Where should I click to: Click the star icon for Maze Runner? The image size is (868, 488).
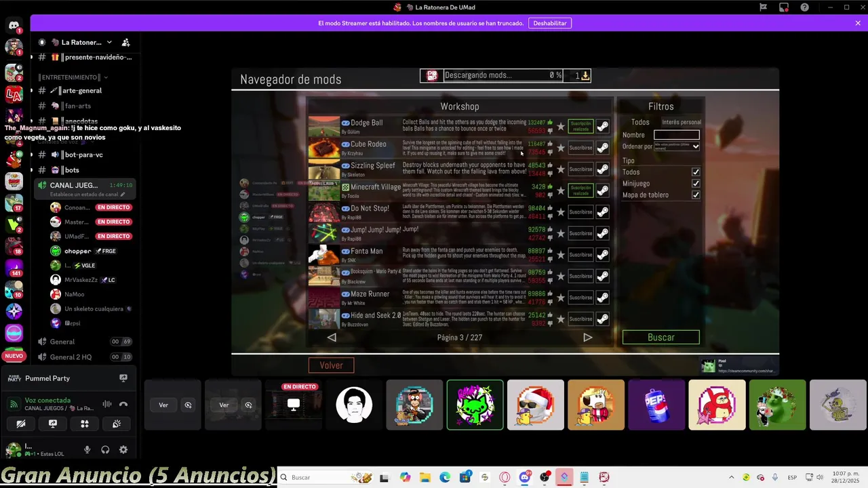tap(561, 298)
